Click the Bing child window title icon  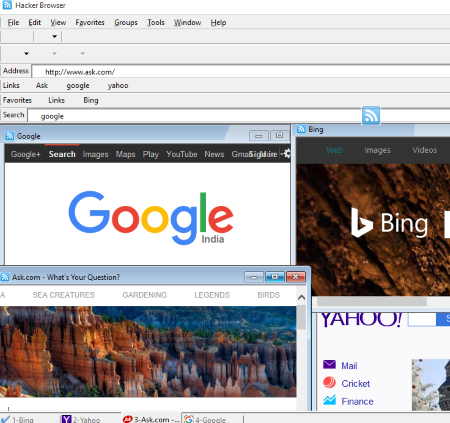point(301,129)
